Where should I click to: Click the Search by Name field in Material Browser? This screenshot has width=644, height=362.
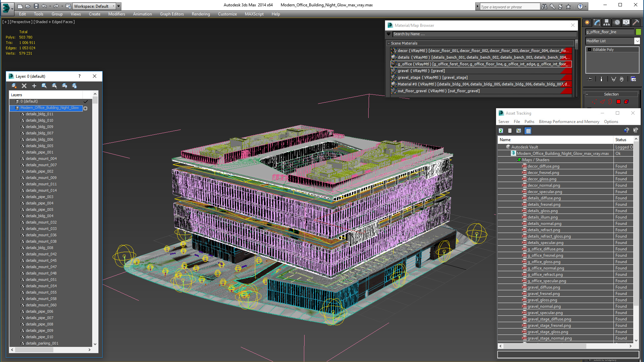[x=484, y=34]
